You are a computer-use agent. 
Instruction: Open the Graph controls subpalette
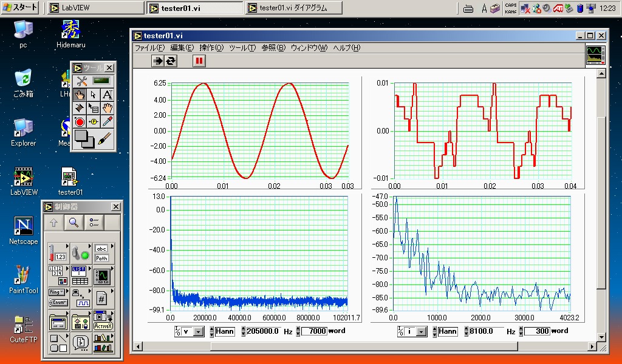(x=101, y=276)
